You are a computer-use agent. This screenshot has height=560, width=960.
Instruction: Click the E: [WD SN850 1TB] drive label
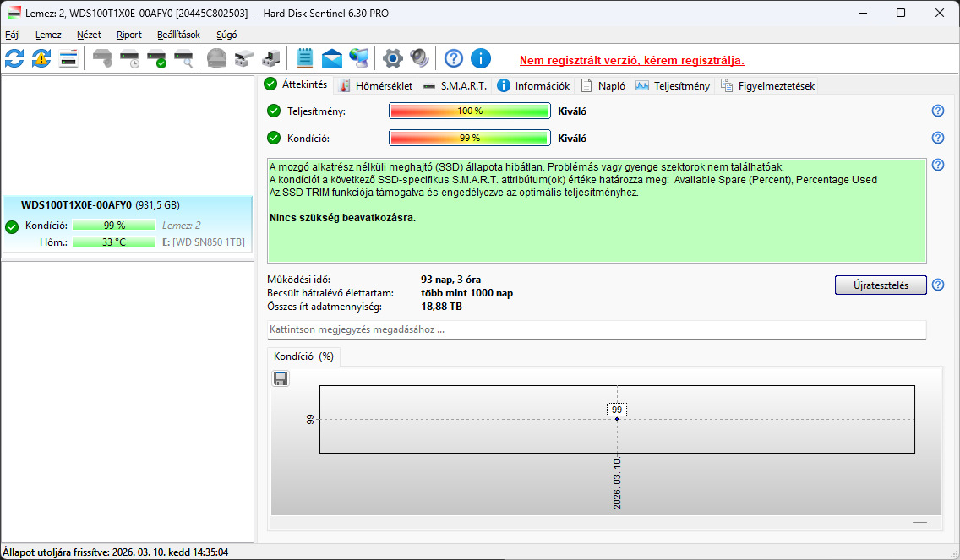coord(204,242)
